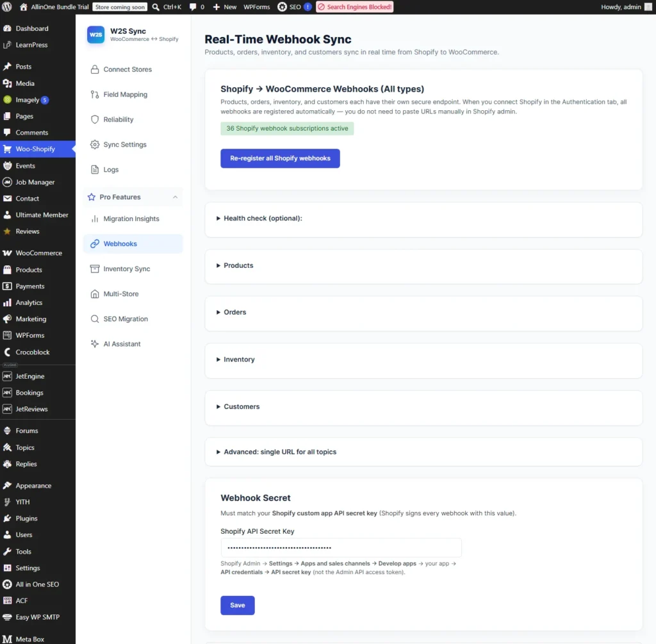Click the plus New icon in admin bar
The image size is (656, 644).
(x=217, y=6)
